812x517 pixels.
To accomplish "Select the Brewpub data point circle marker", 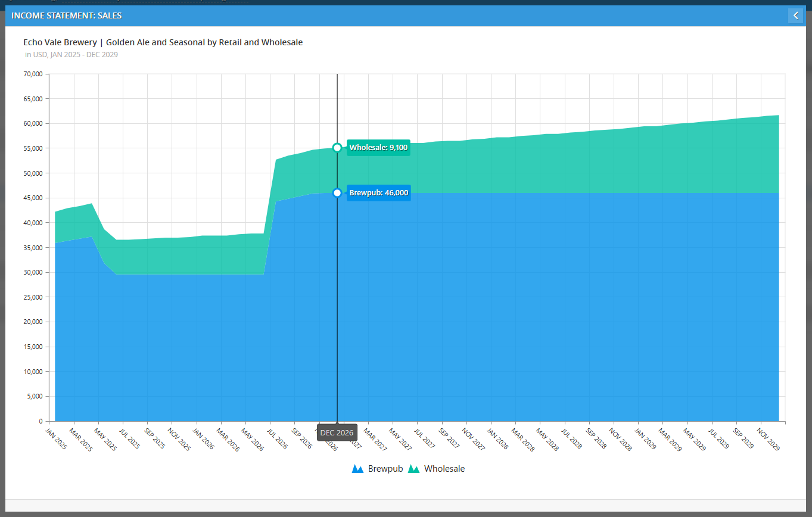I will [337, 193].
